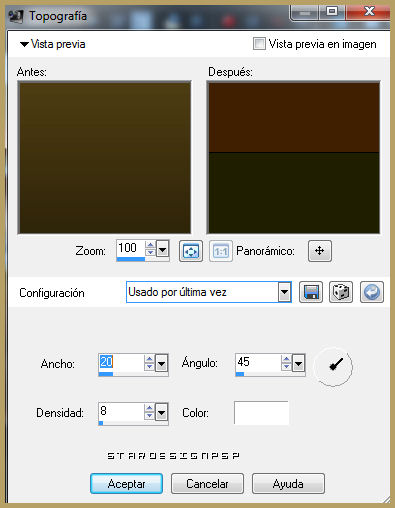The image size is (395, 508).
Task: Enable Vista previa en imagen checkbox
Action: pos(259,44)
